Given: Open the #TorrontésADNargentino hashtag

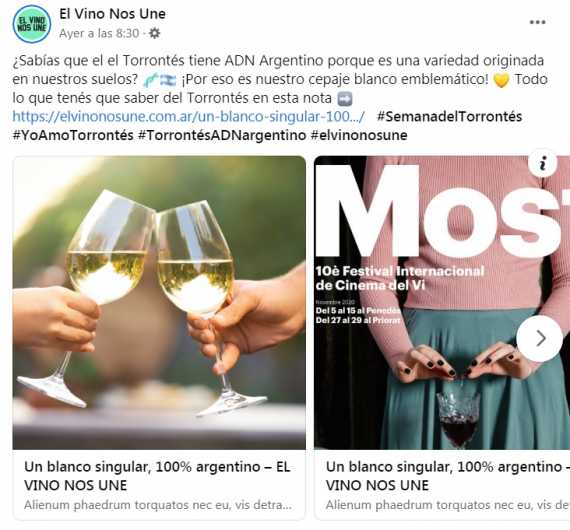Looking at the screenshot, I should tap(222, 135).
